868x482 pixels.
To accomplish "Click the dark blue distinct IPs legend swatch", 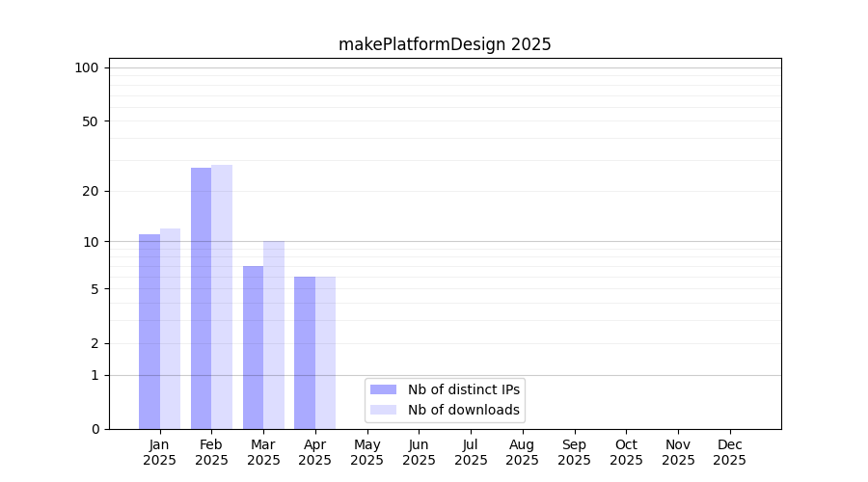I will pos(383,389).
